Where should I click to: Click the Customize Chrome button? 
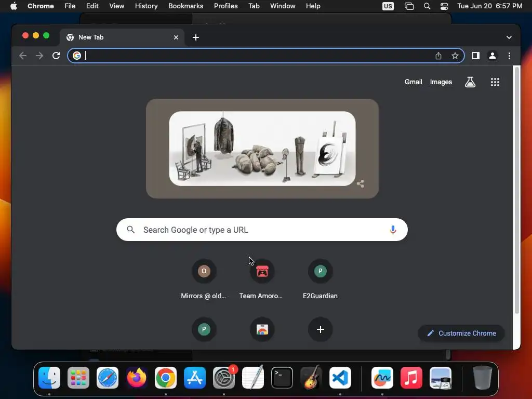(461, 333)
